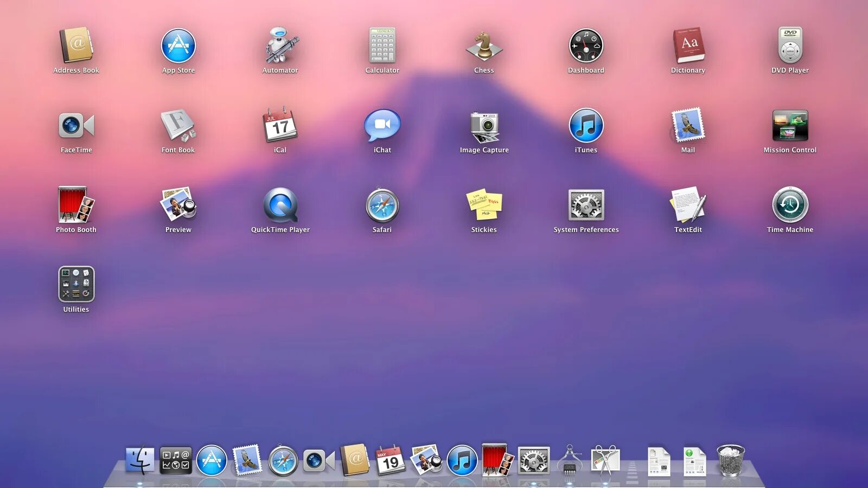The height and width of the screenshot is (488, 868).
Task: Launch Preview from the Dock
Action: coord(426,460)
